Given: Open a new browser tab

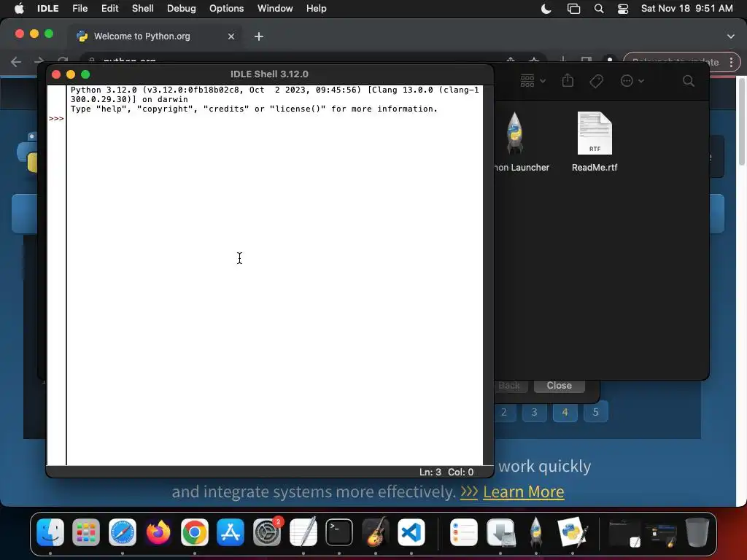Looking at the screenshot, I should (x=259, y=36).
